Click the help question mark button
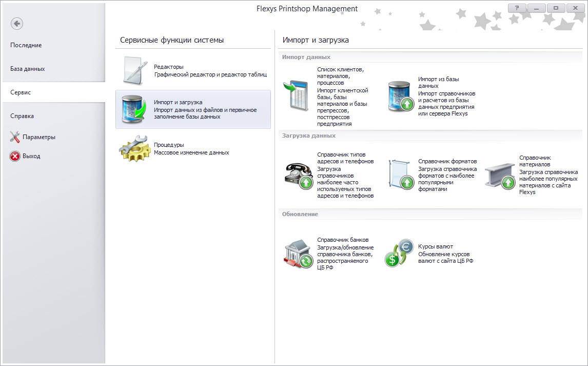This screenshot has width=588, height=366. coord(517,8)
